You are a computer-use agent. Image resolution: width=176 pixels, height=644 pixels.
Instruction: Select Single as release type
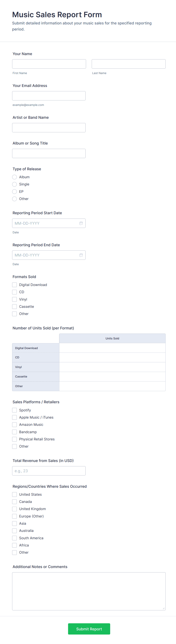[15, 184]
